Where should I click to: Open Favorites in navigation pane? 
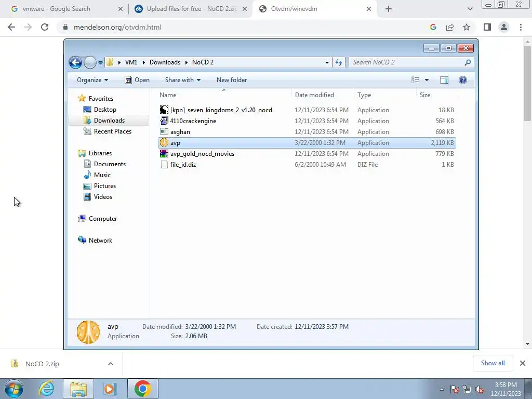101,98
